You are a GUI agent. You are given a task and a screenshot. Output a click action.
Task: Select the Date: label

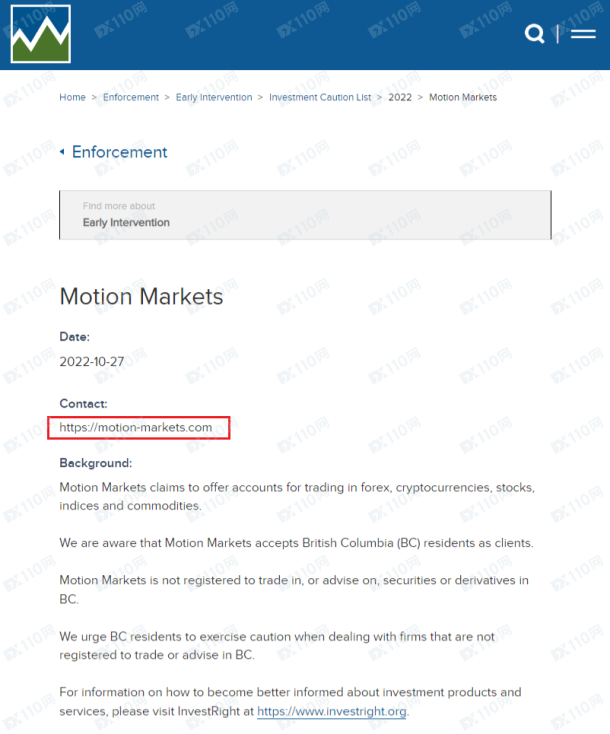pos(74,337)
